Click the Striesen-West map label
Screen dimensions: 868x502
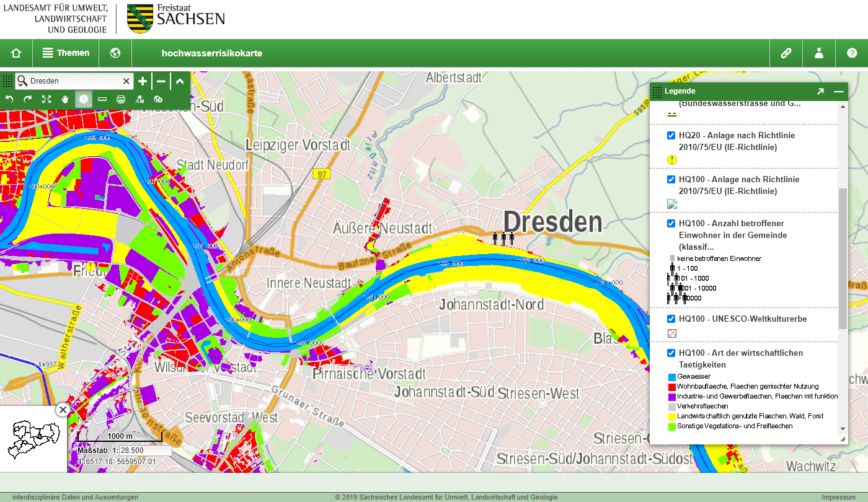coord(539,393)
